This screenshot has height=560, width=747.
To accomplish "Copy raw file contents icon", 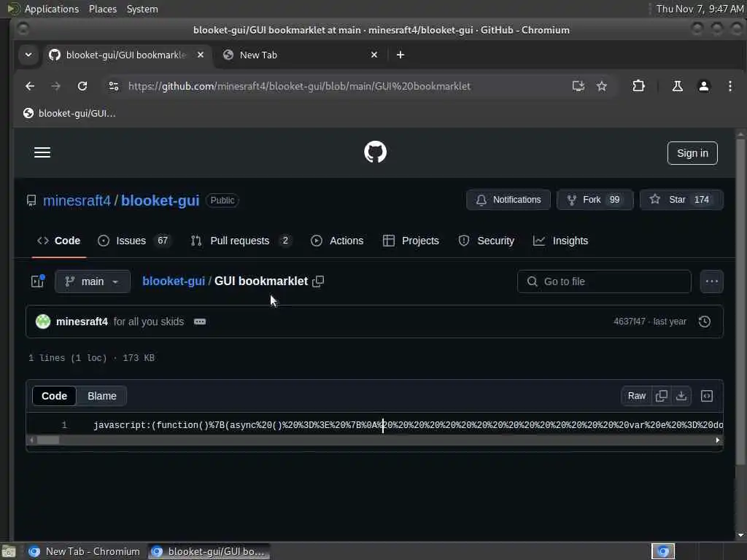I will point(661,396).
